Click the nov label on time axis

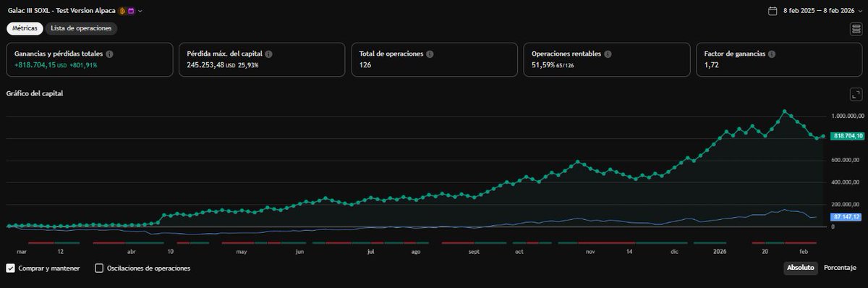(x=590, y=252)
